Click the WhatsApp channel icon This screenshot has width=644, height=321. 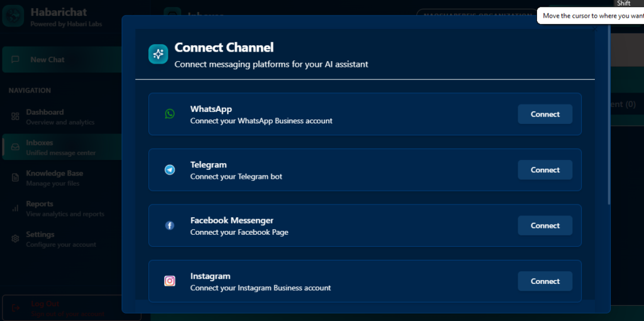[170, 114]
